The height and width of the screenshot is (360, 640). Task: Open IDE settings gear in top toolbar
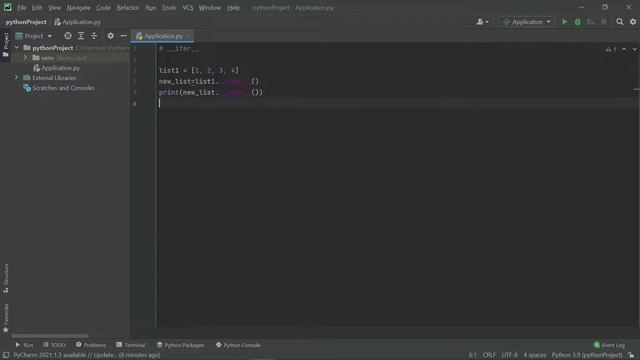pyautogui.click(x=633, y=22)
